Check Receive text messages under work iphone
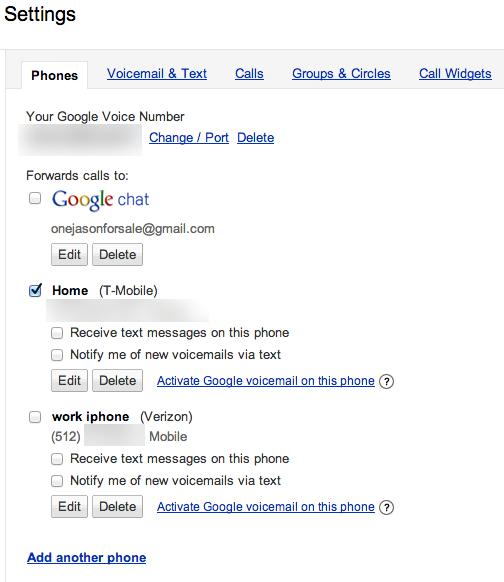This screenshot has width=504, height=582. coord(57,459)
